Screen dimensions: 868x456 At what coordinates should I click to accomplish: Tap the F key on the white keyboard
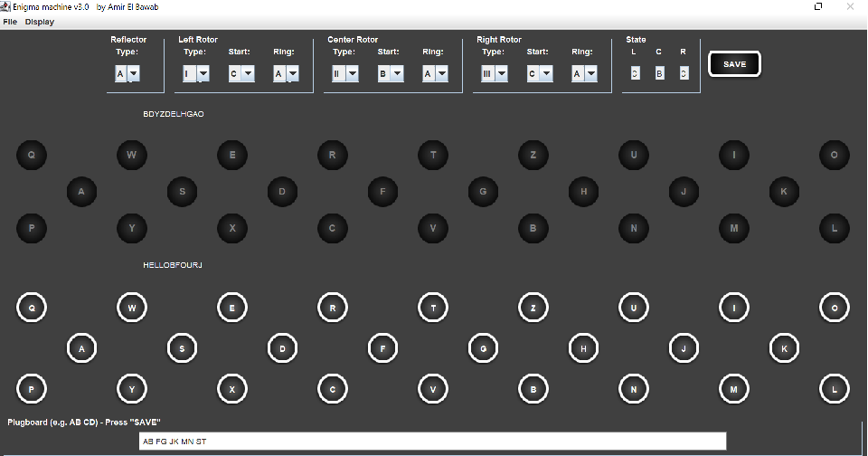(x=382, y=348)
